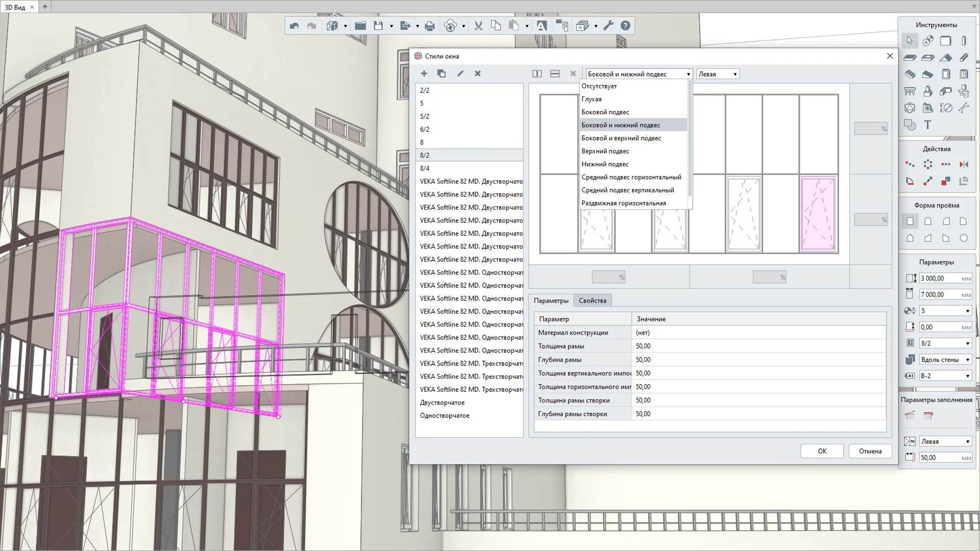The width and height of the screenshot is (980, 551).
Task: Select the arched opening shape
Action: pos(928,221)
